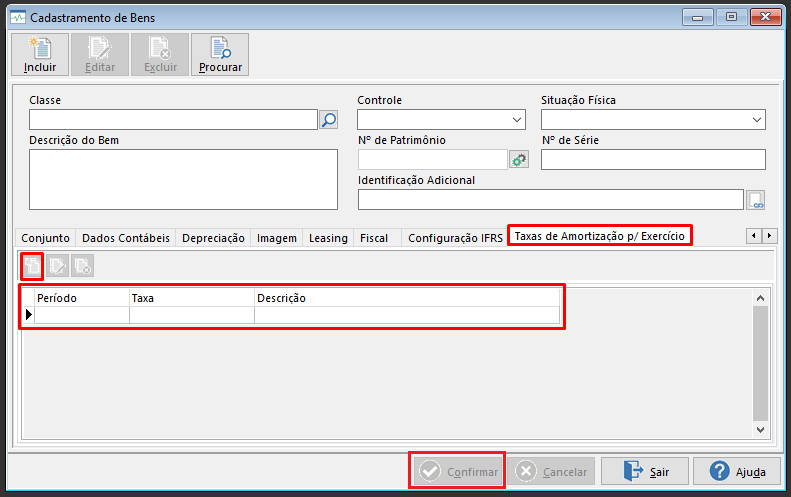Focus the Classe input field
Viewport: 791px width, 497px height.
[173, 120]
